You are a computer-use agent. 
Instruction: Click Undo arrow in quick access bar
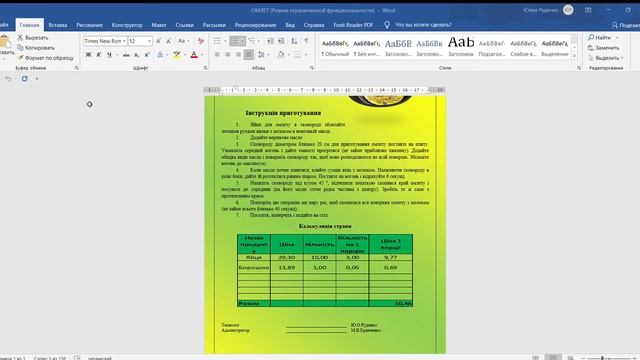[8, 78]
